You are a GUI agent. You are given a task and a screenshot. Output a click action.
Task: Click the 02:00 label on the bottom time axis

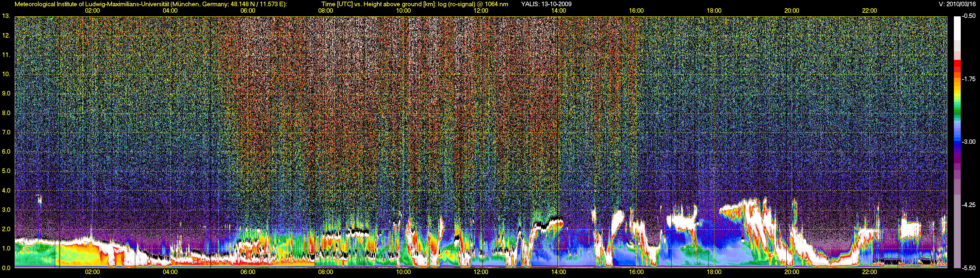92,272
